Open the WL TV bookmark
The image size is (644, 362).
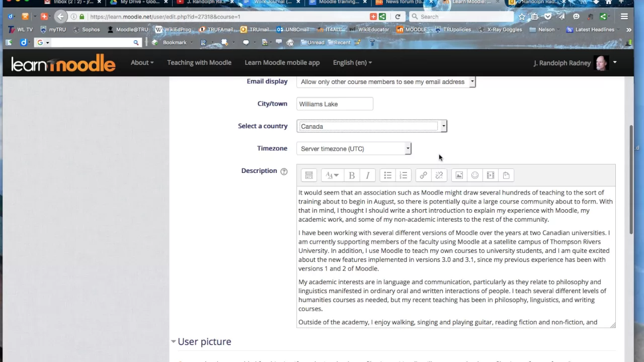[21, 30]
